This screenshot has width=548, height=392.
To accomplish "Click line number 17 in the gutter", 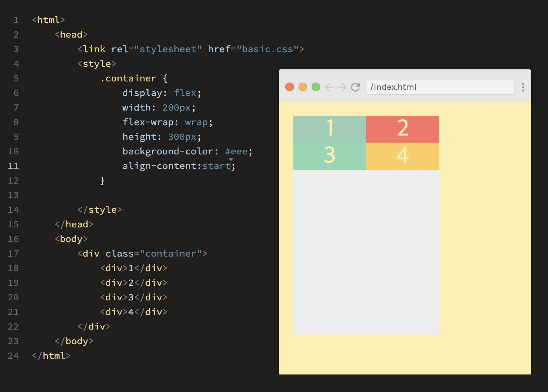I will [13, 254].
